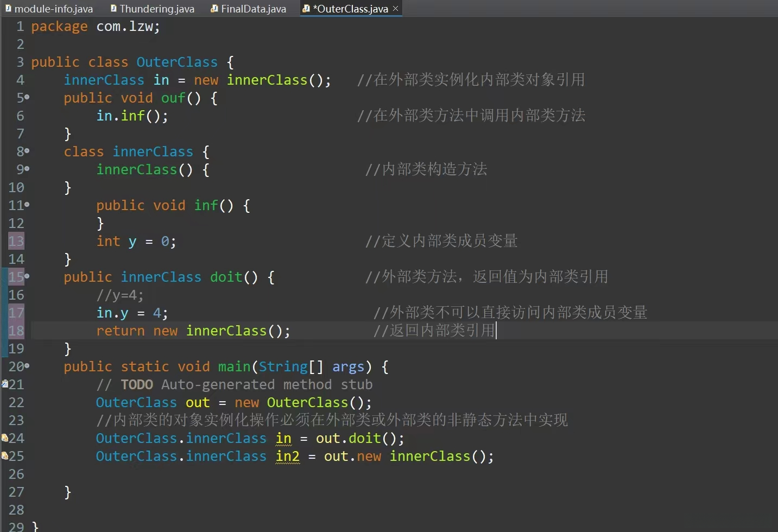Click the 'String' type on line 20

click(283, 366)
